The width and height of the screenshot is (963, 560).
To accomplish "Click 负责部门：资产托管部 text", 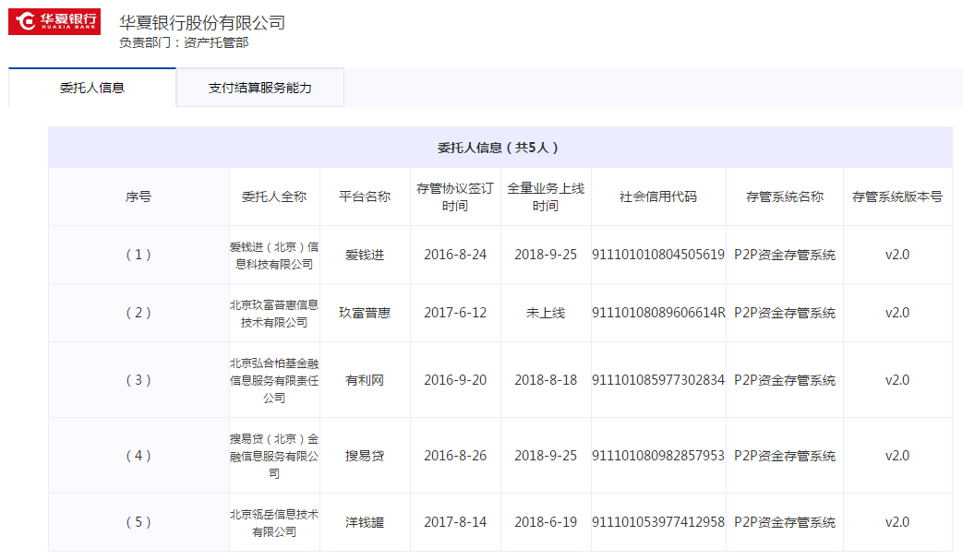I will click(184, 42).
